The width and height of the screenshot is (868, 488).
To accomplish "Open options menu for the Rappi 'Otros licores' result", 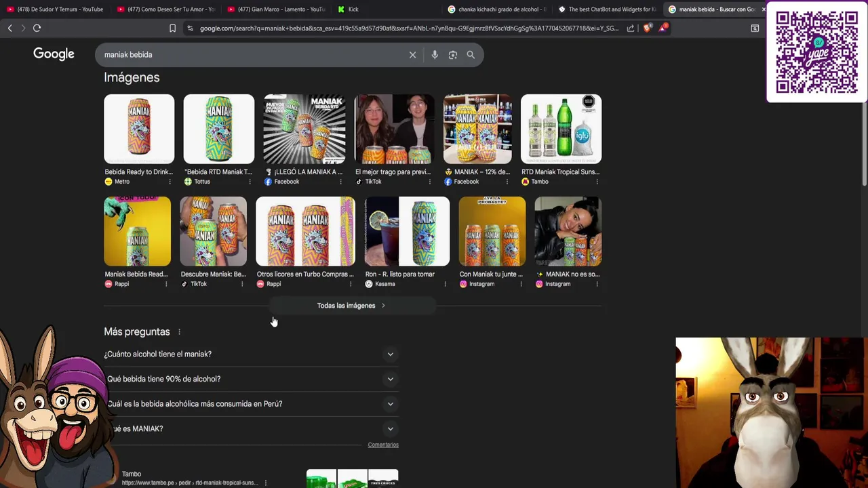I will coord(351,284).
